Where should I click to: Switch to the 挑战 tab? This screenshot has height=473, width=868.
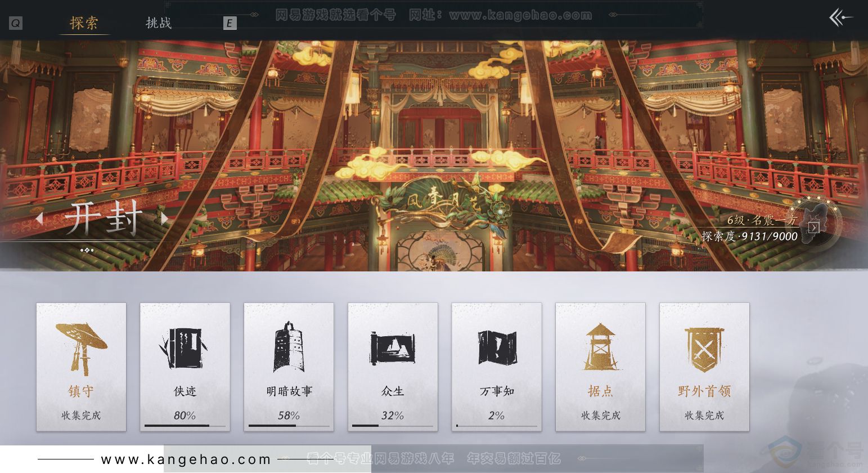159,23
